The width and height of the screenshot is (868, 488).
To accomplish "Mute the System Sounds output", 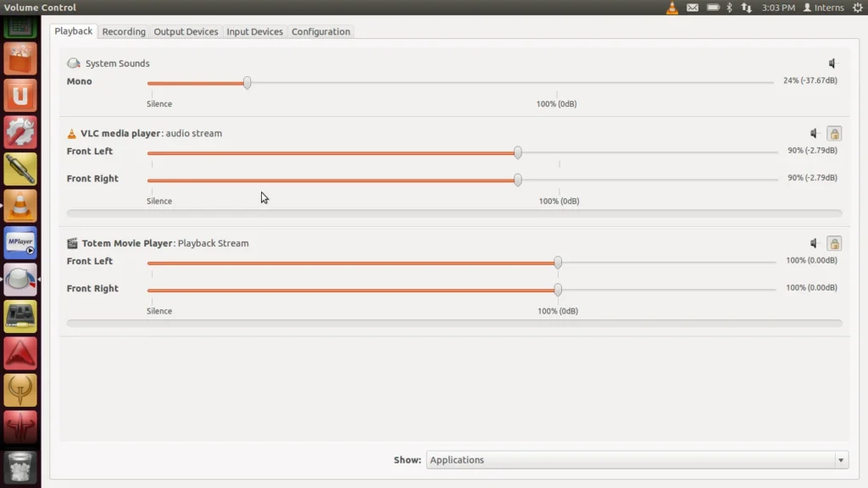I will pyautogui.click(x=832, y=63).
